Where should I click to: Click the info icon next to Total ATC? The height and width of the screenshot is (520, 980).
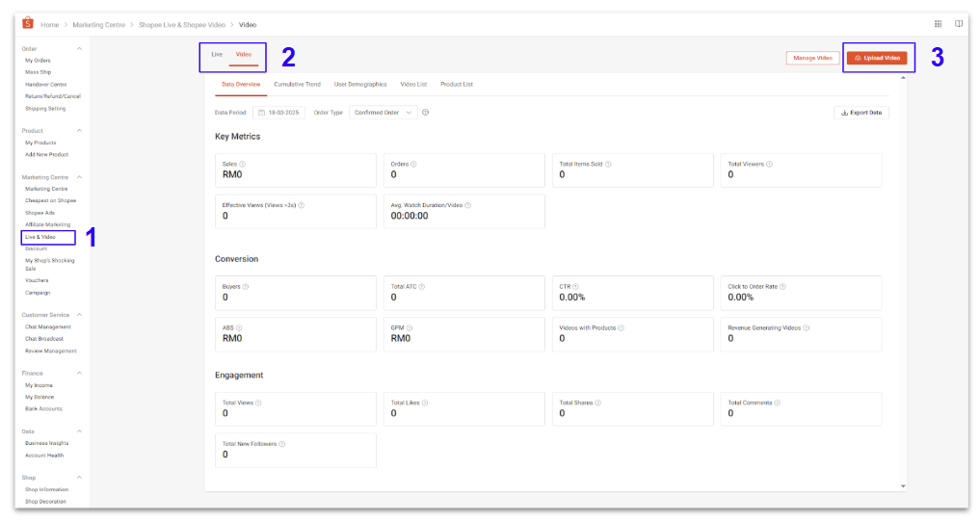tap(422, 287)
